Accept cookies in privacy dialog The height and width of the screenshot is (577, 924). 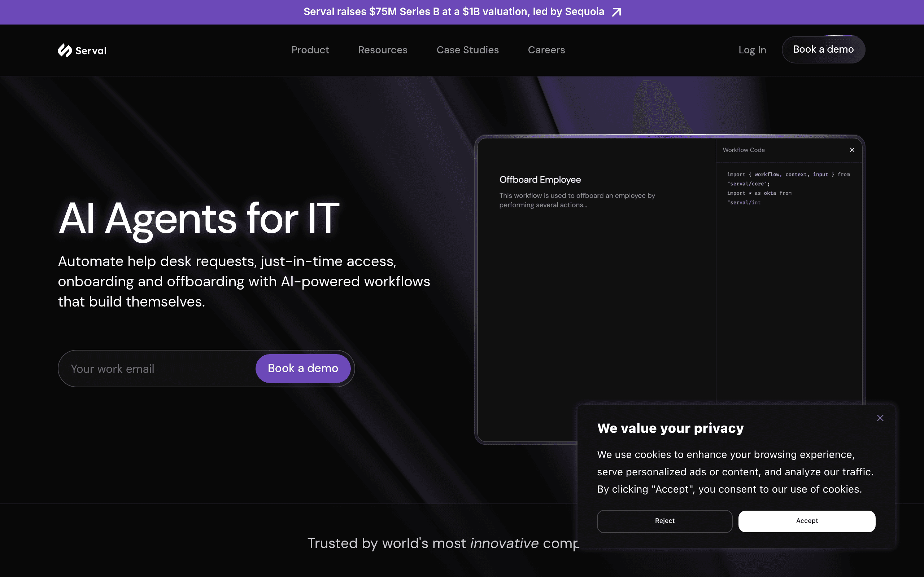coord(807,521)
